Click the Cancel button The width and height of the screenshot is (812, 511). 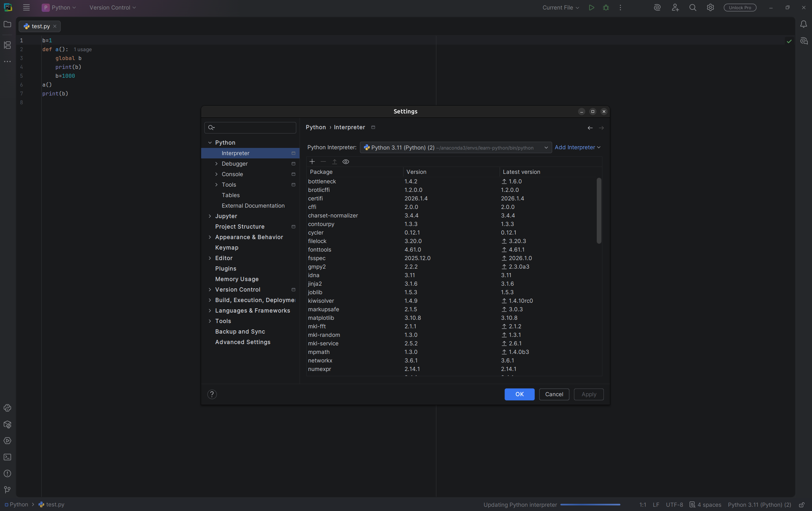554,394
